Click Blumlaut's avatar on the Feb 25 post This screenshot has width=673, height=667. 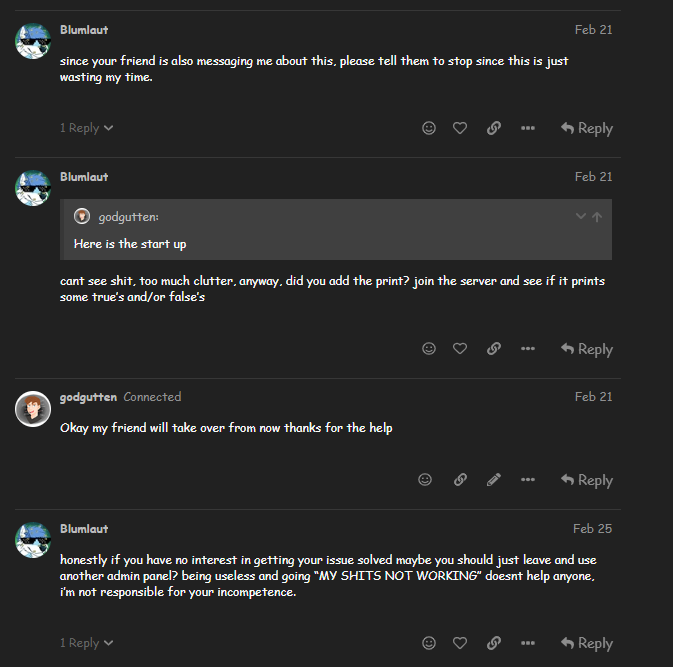[33, 540]
